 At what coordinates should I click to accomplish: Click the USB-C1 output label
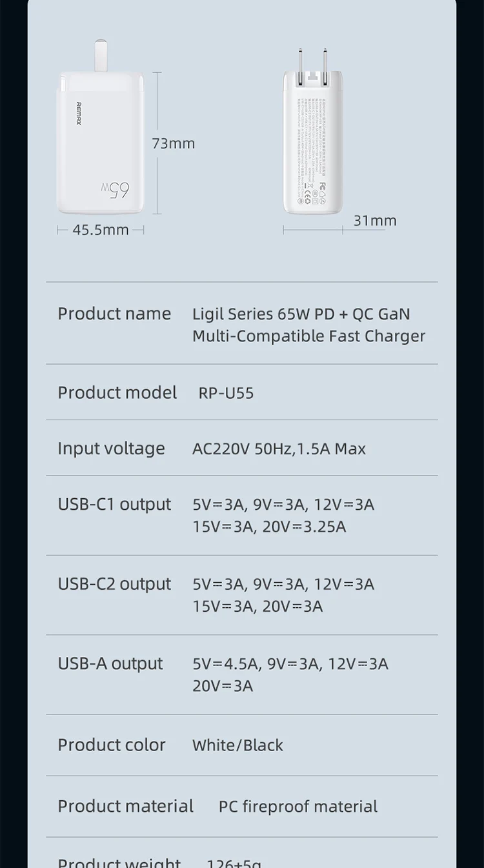click(x=114, y=505)
